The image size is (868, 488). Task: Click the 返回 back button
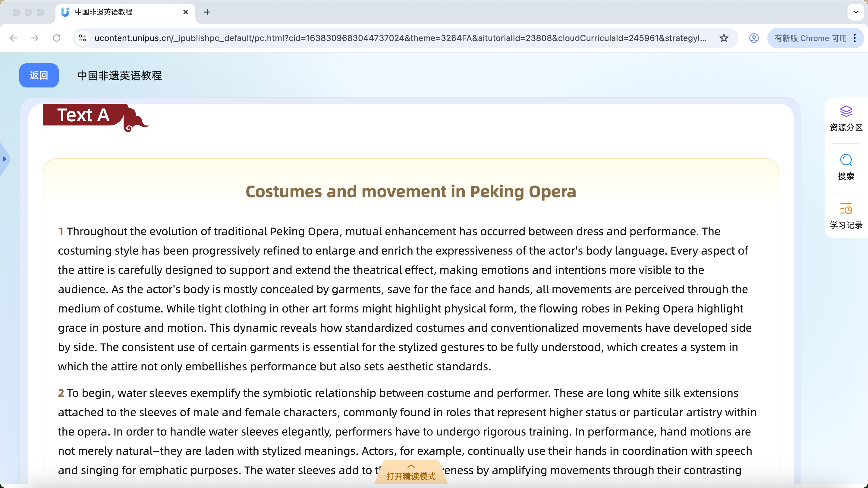(x=39, y=75)
